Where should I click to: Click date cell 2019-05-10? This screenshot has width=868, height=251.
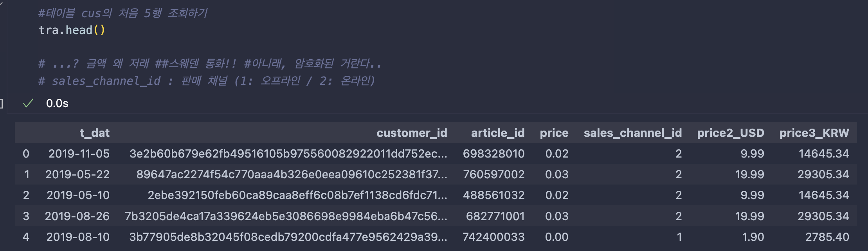(78, 195)
